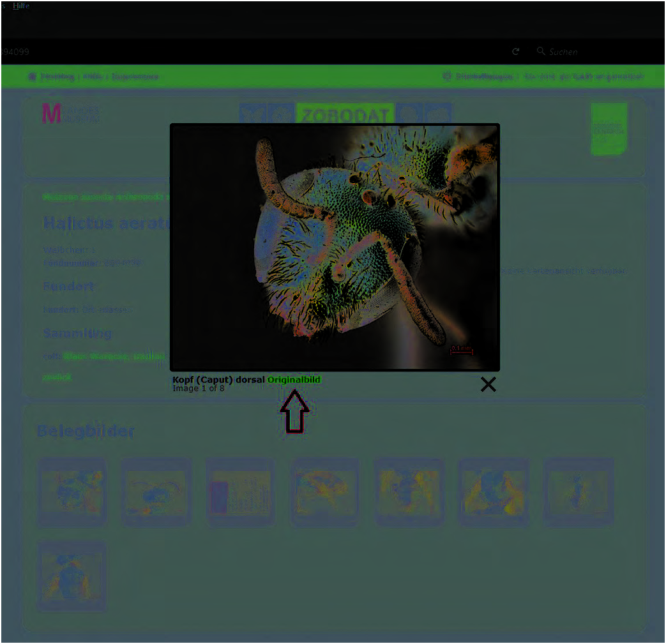Open the second Belegbilder thumbnail
The image size is (666, 644).
[156, 492]
